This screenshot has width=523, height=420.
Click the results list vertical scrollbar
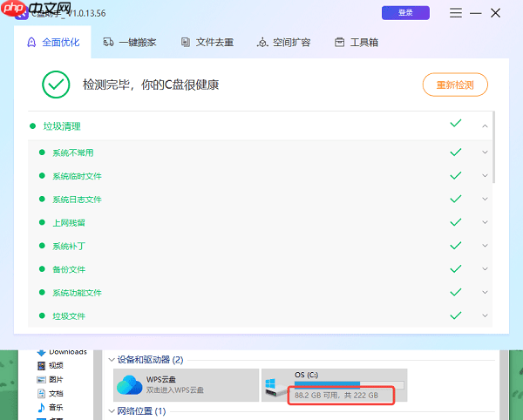[x=493, y=147]
